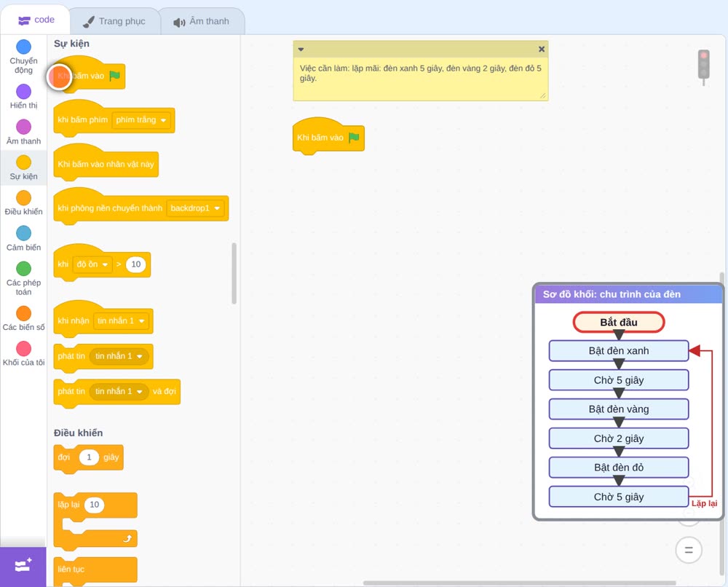Click the workspace horizontal scrollbar
This screenshot has width=728, height=587.
pyautogui.click(x=519, y=583)
